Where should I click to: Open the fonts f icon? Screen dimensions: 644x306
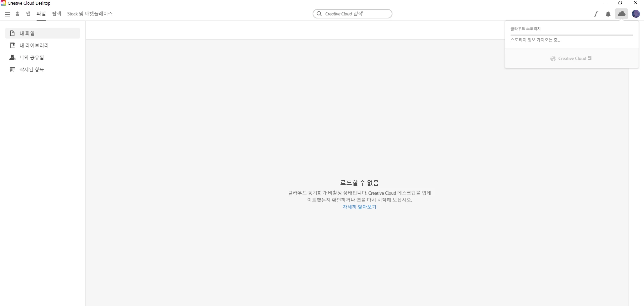(596, 14)
